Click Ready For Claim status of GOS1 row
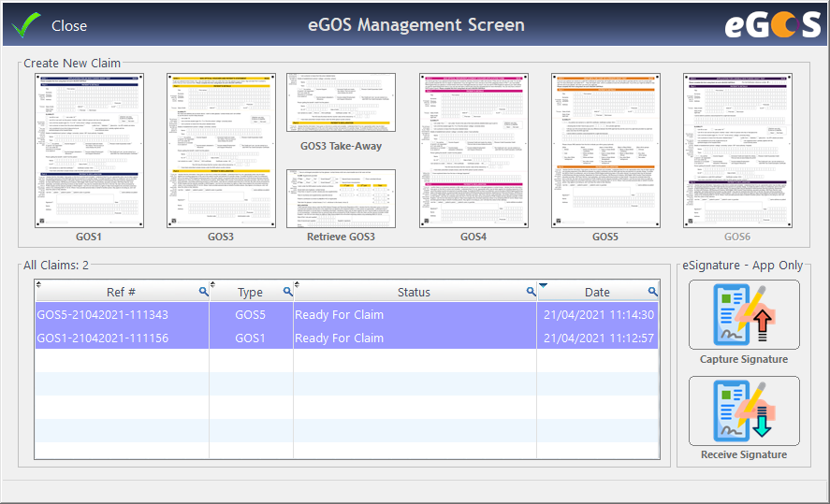 (339, 338)
